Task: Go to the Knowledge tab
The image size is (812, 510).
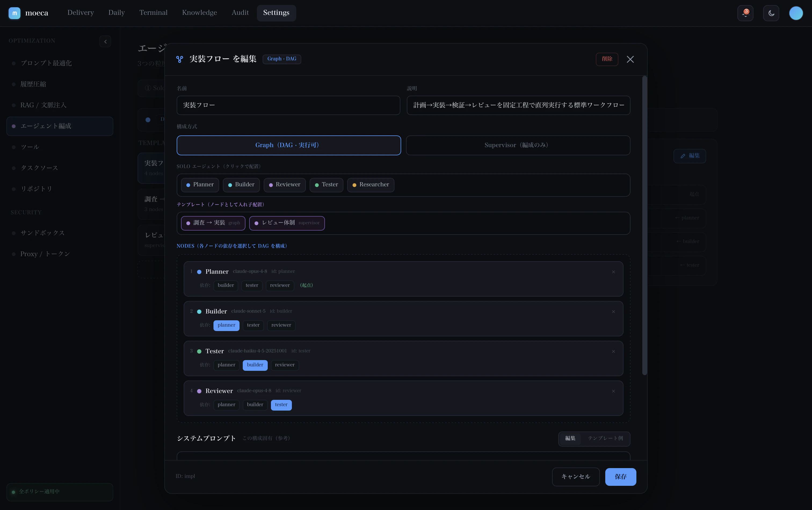Action: tap(200, 13)
